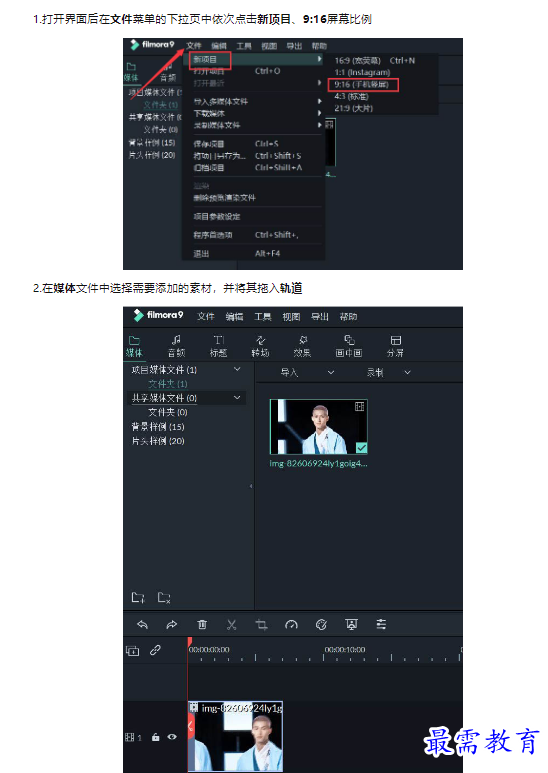548x773 pixels.
Task: Collapse 项目媒体文件 (1) with its chevron
Action: (237, 369)
